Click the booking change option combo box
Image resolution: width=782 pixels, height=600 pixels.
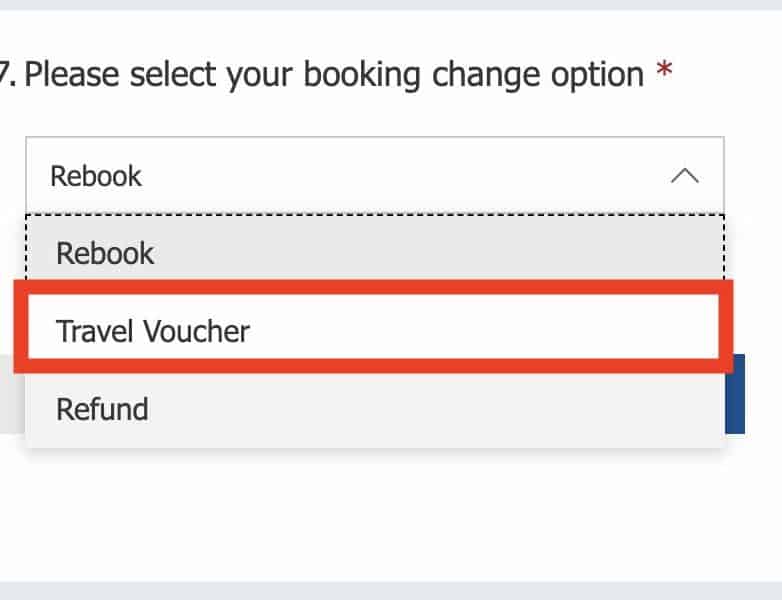374,176
